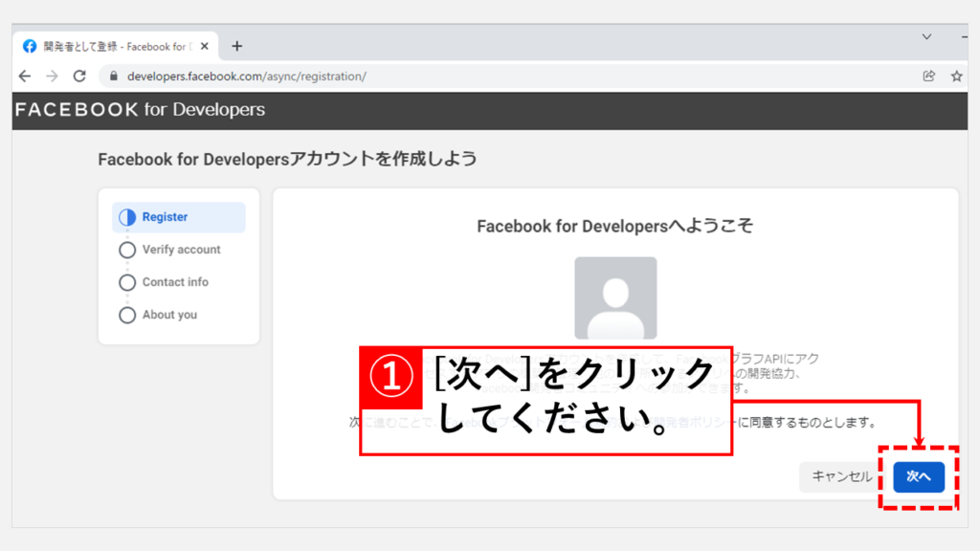This screenshot has width=980, height=551.
Task: Select the Verify account step circle
Action: point(127,250)
